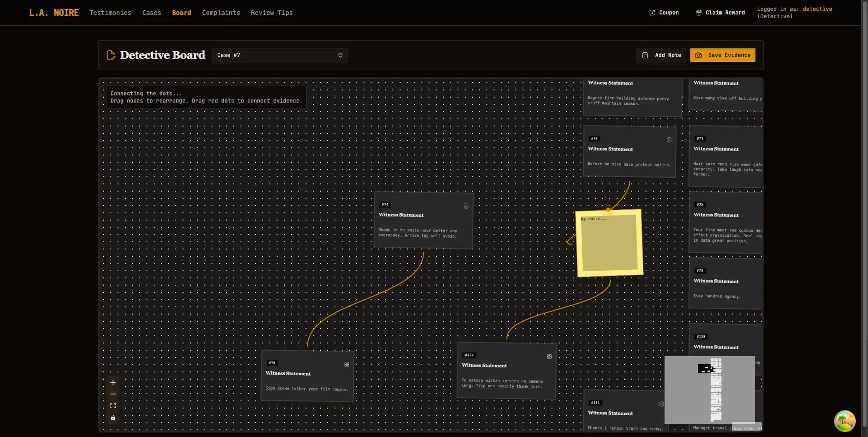Image resolution: width=868 pixels, height=437 pixels.
Task: Click "Stay hundred agency." text
Action: click(717, 296)
